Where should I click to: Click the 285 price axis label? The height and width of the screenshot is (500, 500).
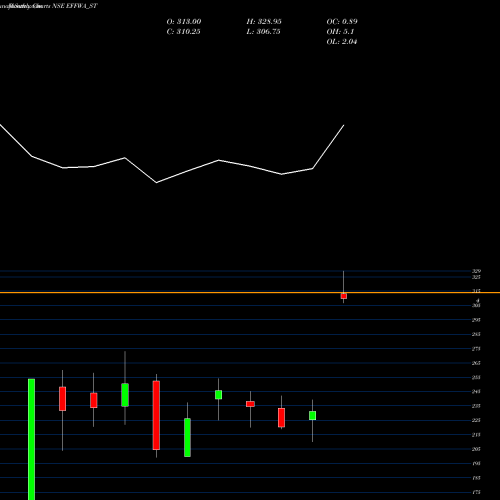pos(476,334)
